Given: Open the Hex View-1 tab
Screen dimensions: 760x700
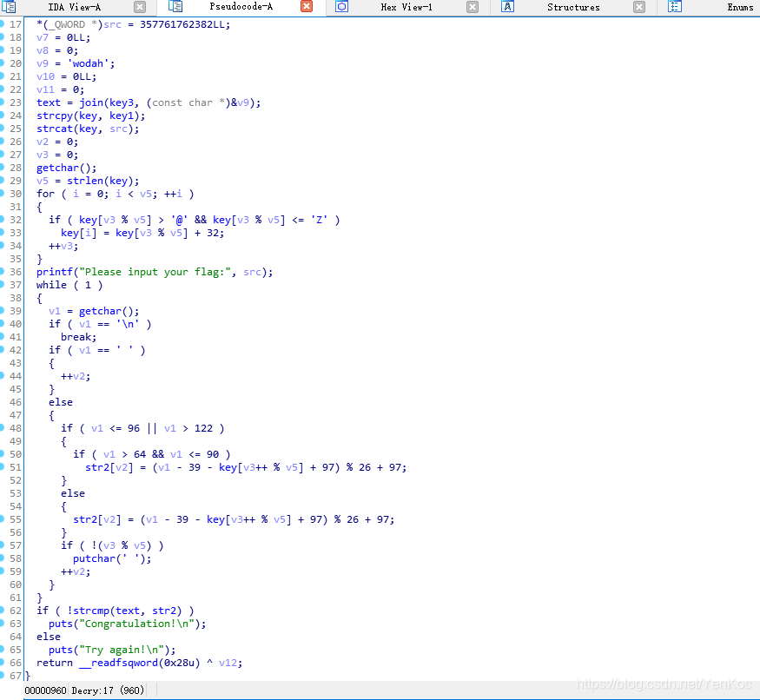Looking at the screenshot, I should click(x=406, y=7).
